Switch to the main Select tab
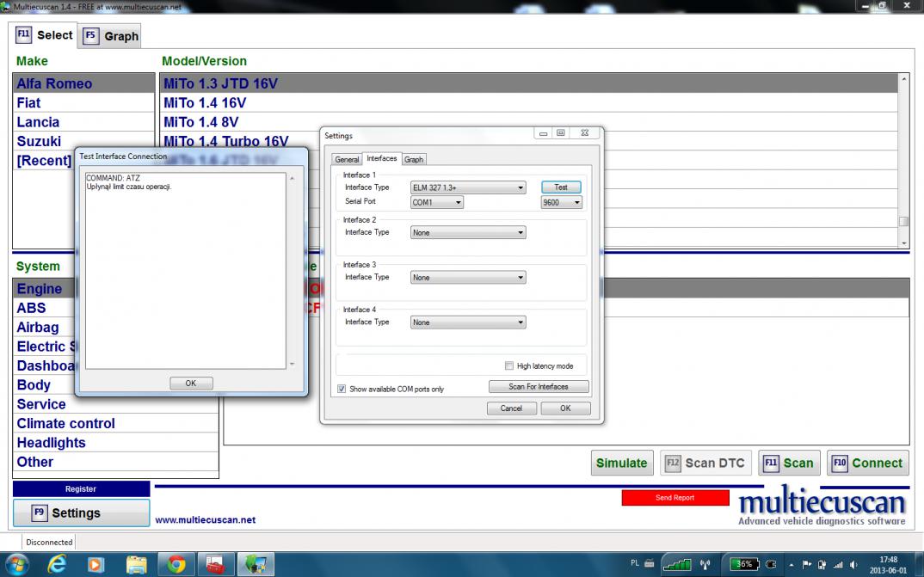 coord(45,34)
